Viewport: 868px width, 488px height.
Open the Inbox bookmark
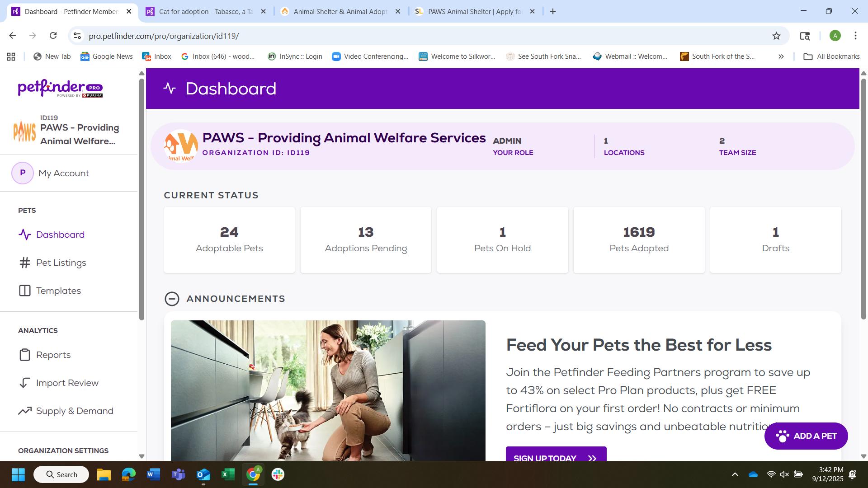(x=156, y=56)
